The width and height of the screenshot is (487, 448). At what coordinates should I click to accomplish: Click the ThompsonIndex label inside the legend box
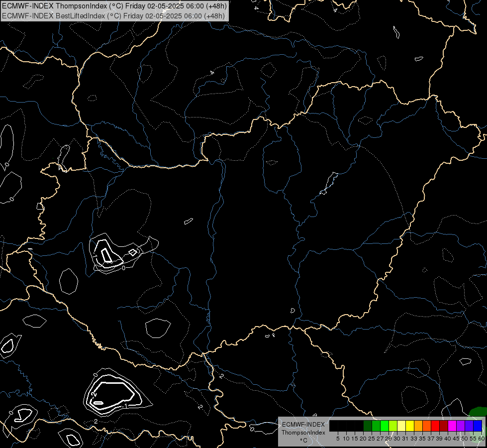click(303, 433)
